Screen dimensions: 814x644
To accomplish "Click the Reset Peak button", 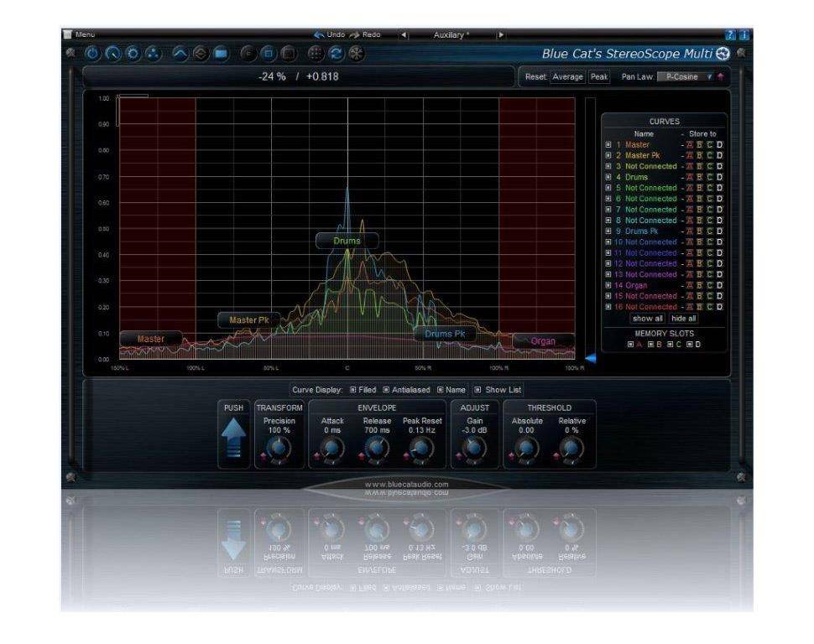I will point(598,76).
